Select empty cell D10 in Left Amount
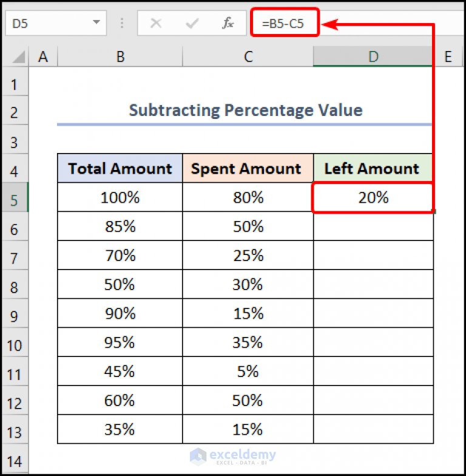Viewport: 466px width, 476px height. tap(373, 342)
